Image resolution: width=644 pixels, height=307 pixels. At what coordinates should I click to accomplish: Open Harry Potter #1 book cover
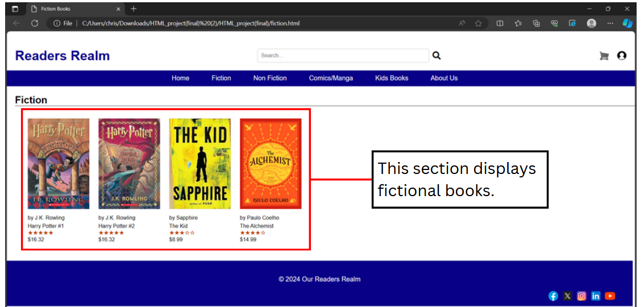(x=59, y=164)
